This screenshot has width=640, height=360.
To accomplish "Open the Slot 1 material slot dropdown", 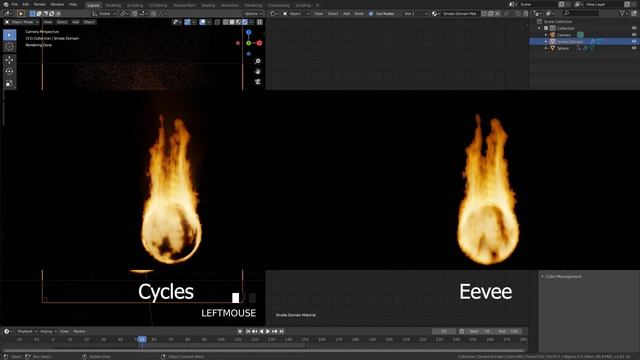I will [415, 13].
